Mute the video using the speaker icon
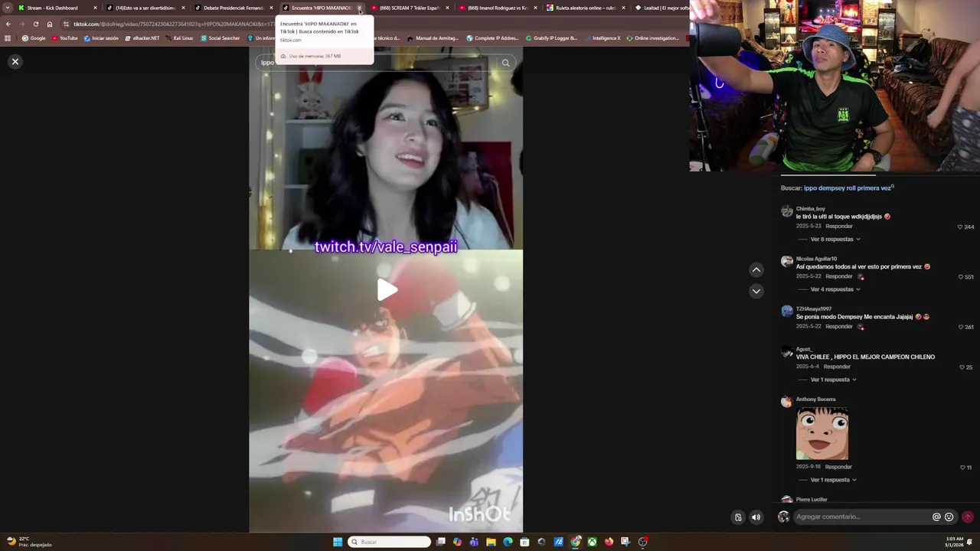Viewport: 980px width, 551px height. click(756, 517)
